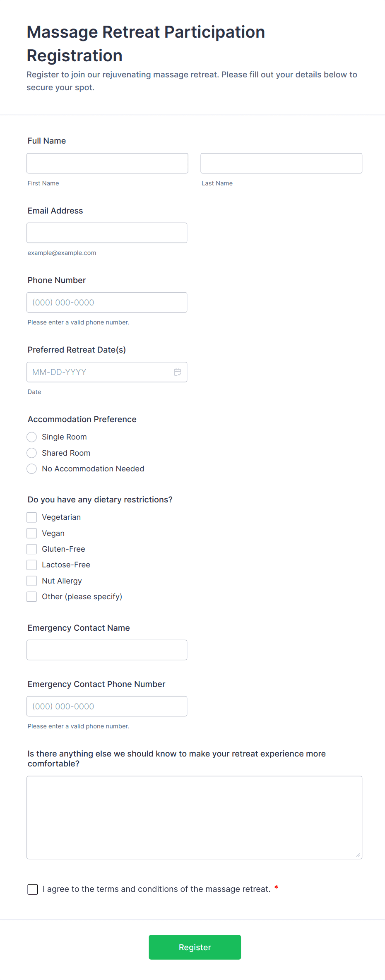Image resolution: width=385 pixels, height=980 pixels.
Task: Click the First Name input field
Action: (x=107, y=163)
